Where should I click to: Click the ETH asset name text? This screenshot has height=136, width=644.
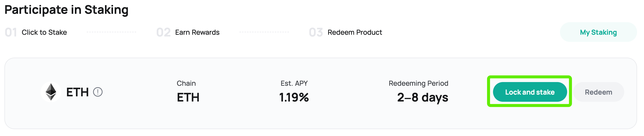(x=78, y=92)
